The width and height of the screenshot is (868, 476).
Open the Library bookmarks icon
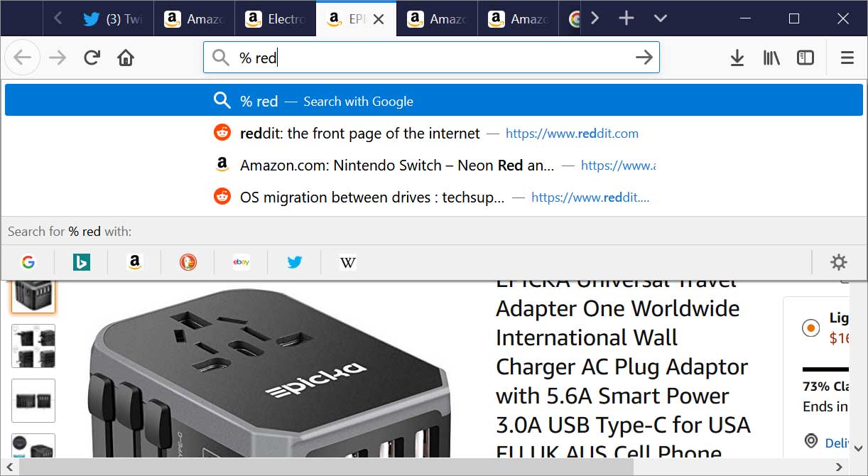771,58
